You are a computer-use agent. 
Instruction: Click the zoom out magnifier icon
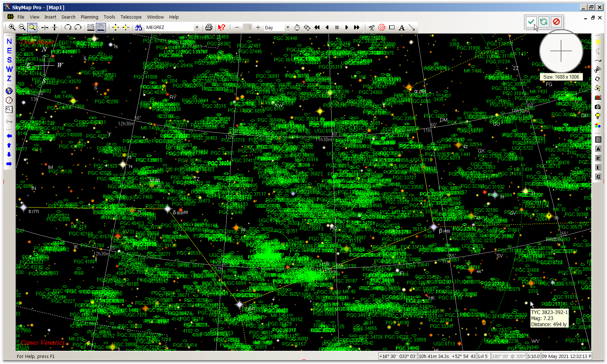tap(22, 28)
